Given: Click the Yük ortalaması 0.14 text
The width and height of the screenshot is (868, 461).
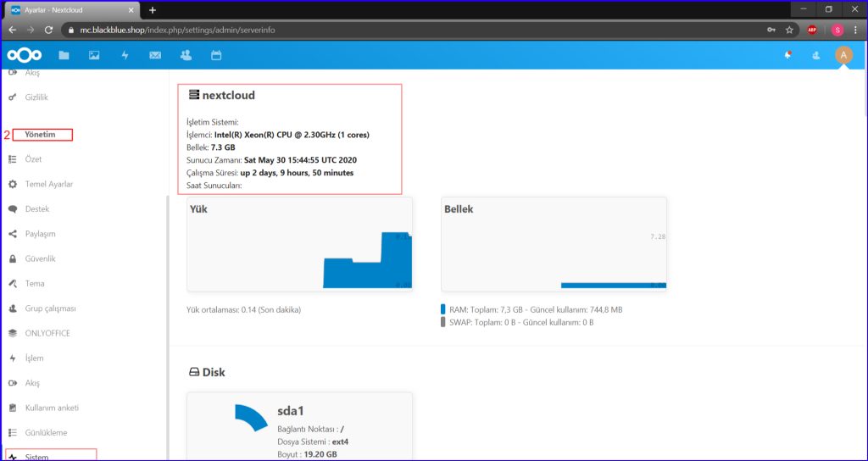Looking at the screenshot, I should point(243,310).
